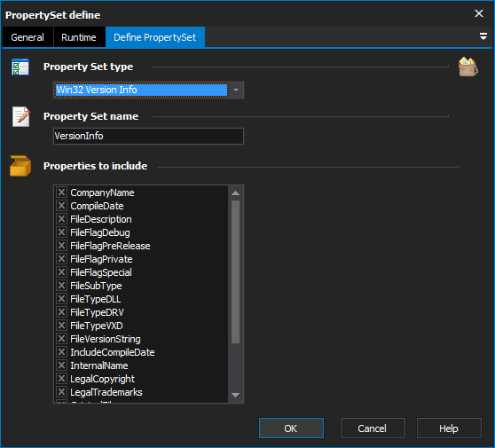Toggle the FileVersionString checkbox
Screen dimensions: 495x448
point(61,339)
